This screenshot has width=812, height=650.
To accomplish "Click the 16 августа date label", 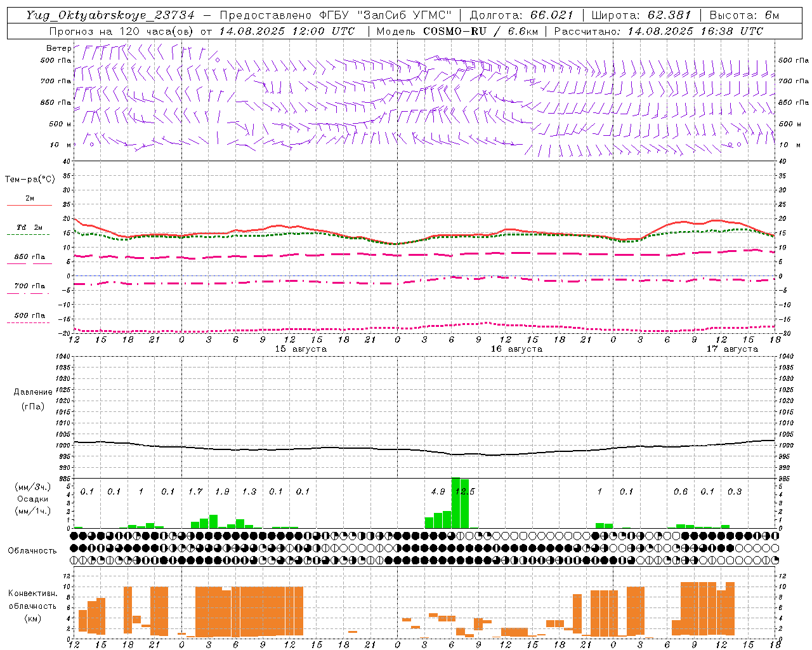I will (x=516, y=349).
